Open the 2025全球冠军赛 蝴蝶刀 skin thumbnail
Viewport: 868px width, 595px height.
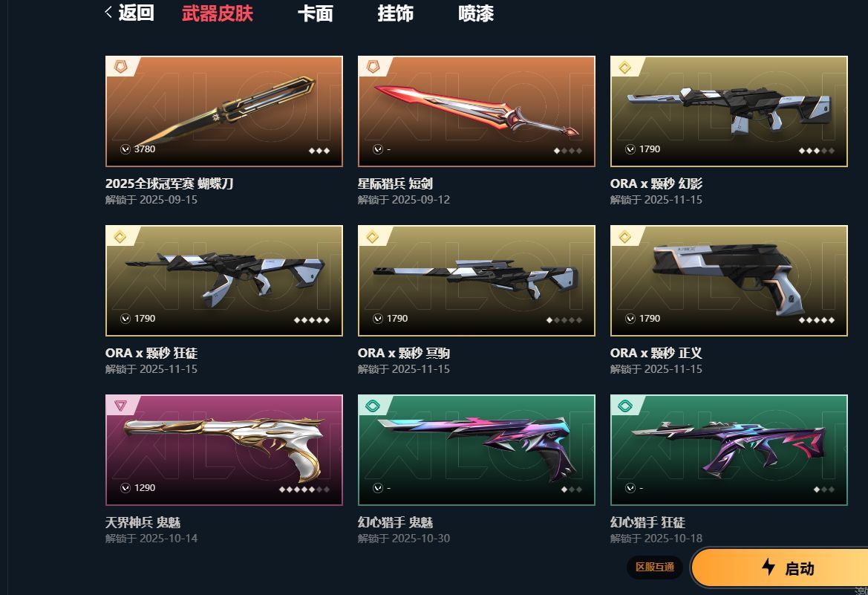(224, 111)
